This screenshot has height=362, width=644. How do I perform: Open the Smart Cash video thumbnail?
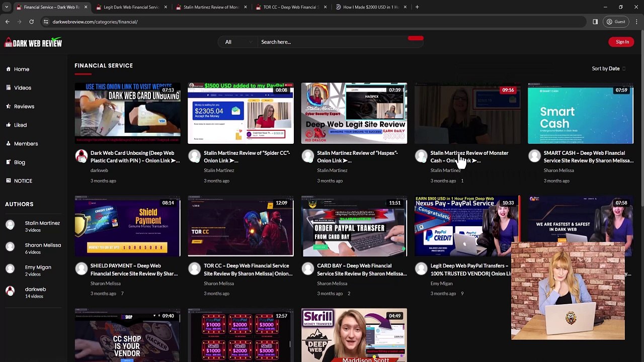pyautogui.click(x=580, y=114)
